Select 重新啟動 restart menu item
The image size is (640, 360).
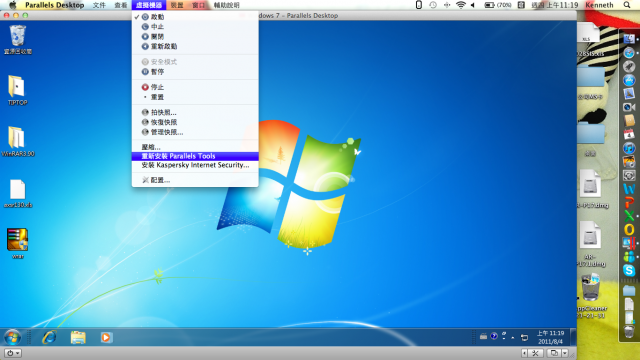tap(195, 46)
